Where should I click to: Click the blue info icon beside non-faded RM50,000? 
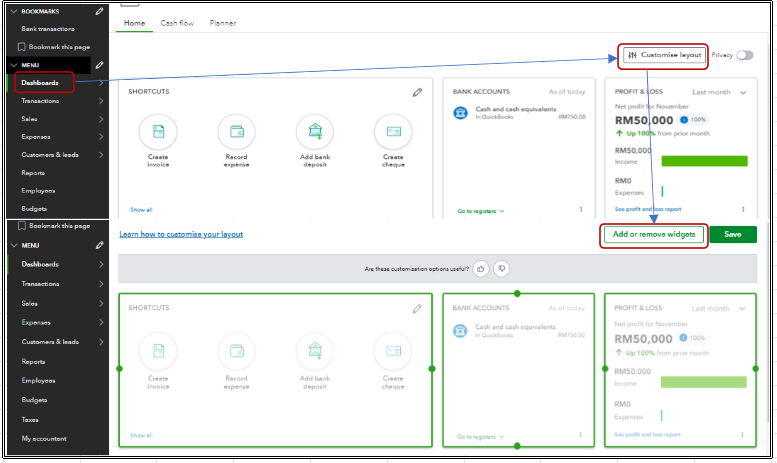pyautogui.click(x=684, y=119)
